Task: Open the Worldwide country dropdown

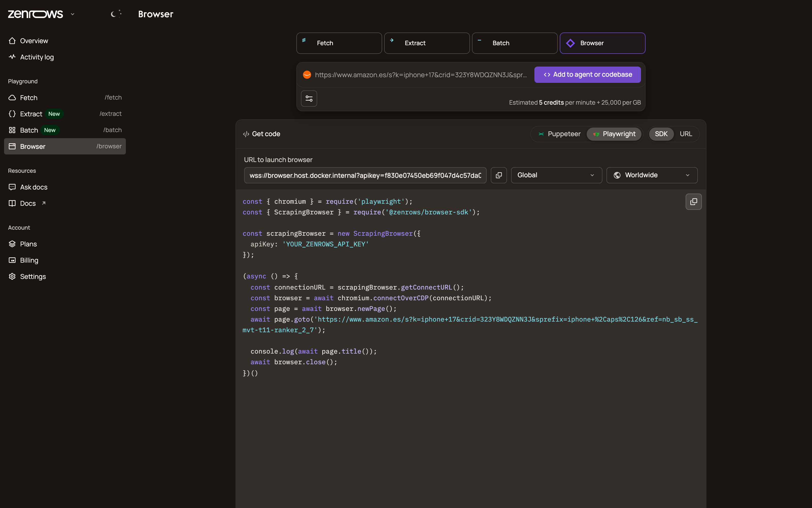Action: [652, 175]
